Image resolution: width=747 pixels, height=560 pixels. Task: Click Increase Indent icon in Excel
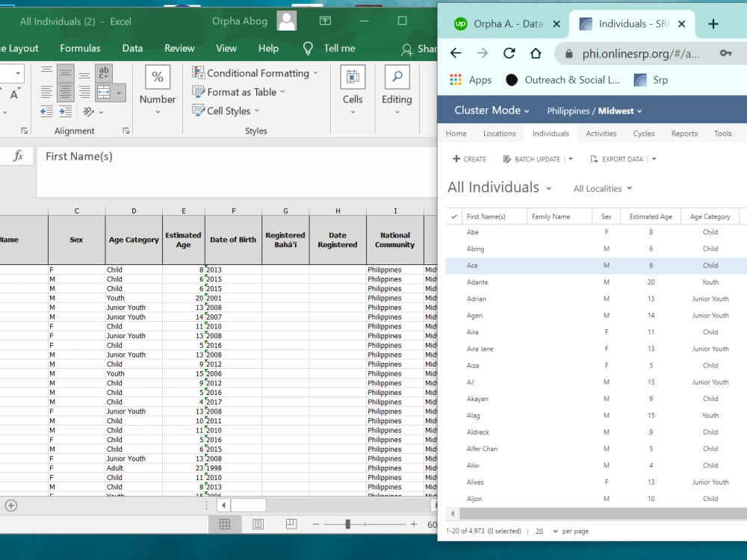pyautogui.click(x=65, y=112)
